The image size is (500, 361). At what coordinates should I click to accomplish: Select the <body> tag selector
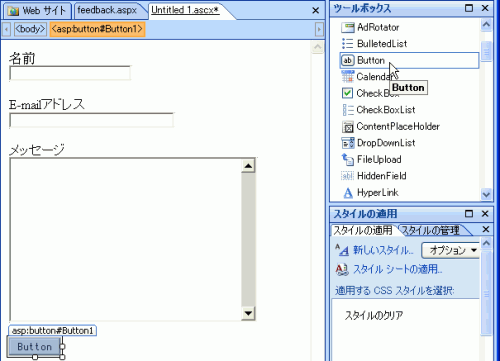[x=30, y=29]
